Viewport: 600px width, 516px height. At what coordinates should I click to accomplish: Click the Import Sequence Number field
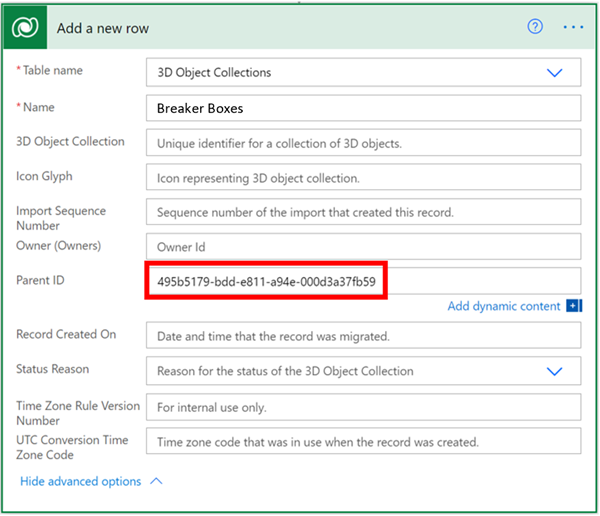(x=363, y=212)
